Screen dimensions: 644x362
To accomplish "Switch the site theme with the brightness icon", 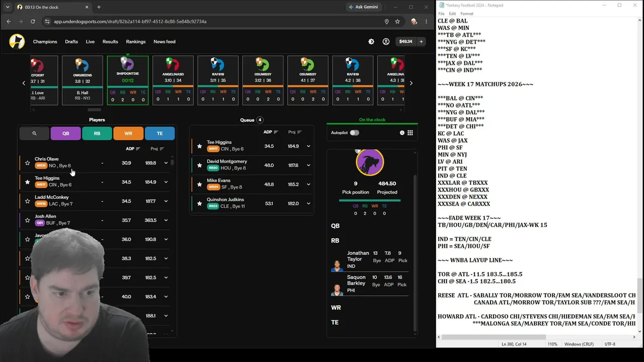I will 371,42.
